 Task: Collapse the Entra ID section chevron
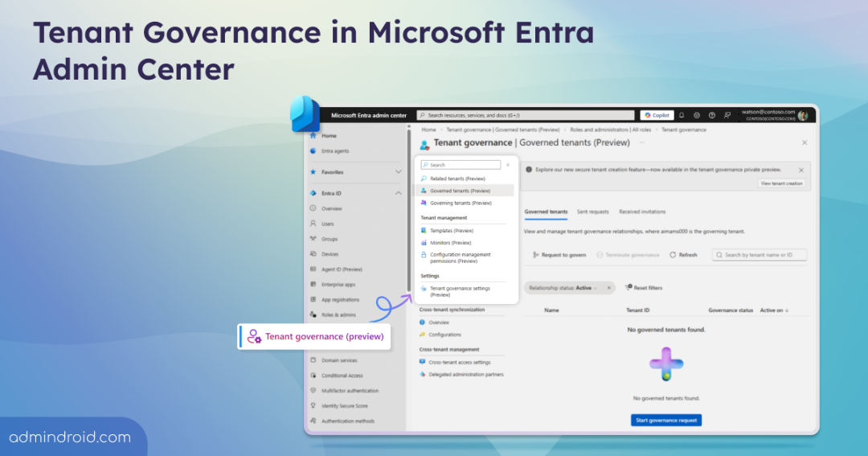[398, 193]
